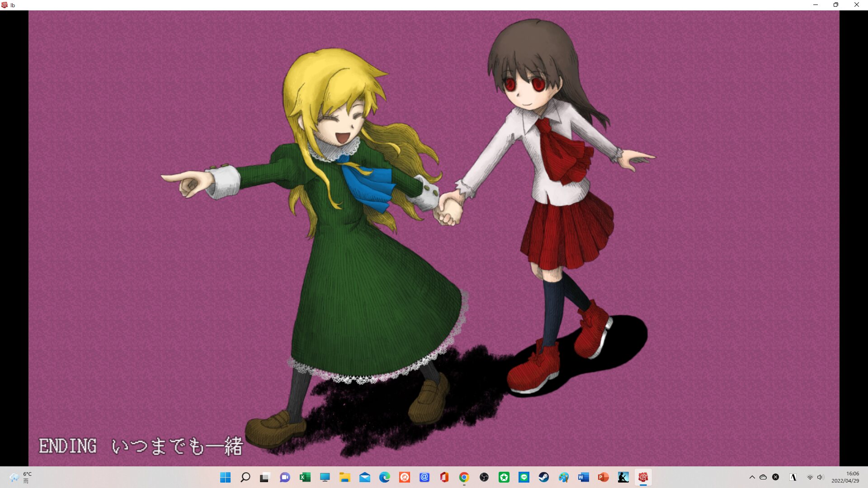Open the taskbar Search magnifier

pos(245,477)
